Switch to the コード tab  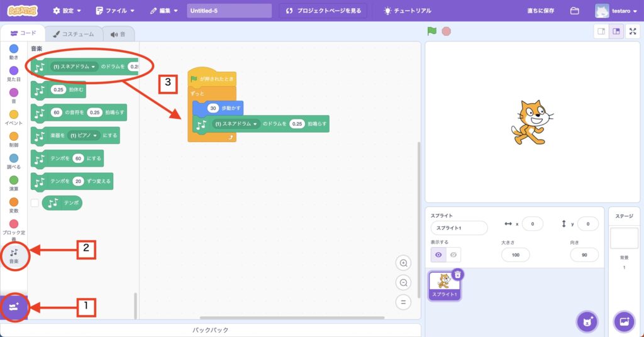point(23,33)
